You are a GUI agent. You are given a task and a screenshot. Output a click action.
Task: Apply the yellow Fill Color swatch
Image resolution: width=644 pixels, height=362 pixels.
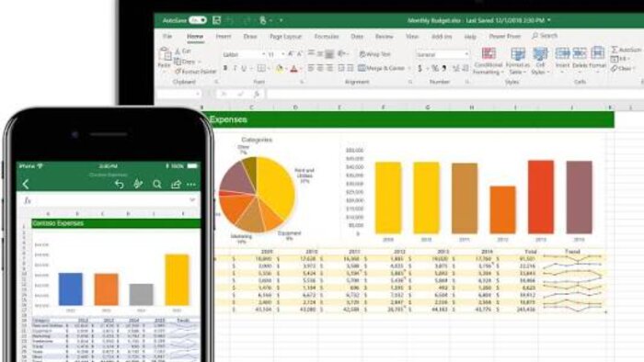coord(280,69)
